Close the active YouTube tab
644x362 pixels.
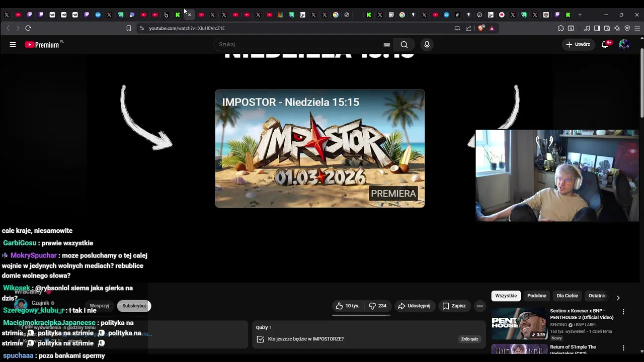(x=189, y=15)
